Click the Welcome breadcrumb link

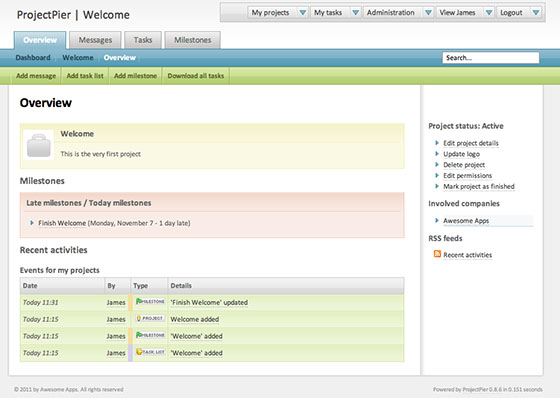pyautogui.click(x=78, y=58)
